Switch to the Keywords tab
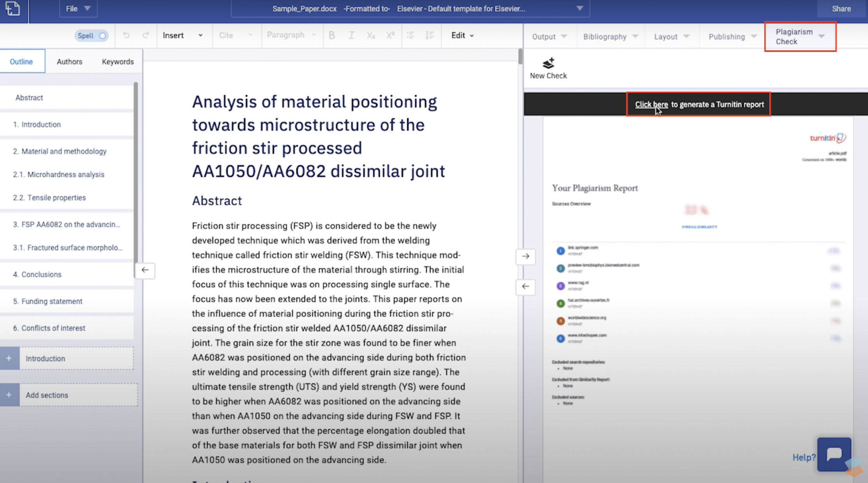 pos(118,61)
